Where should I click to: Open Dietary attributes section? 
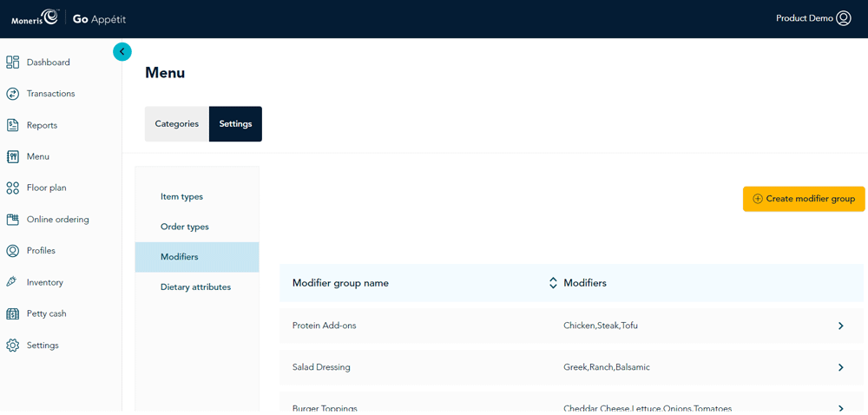pyautogui.click(x=197, y=287)
